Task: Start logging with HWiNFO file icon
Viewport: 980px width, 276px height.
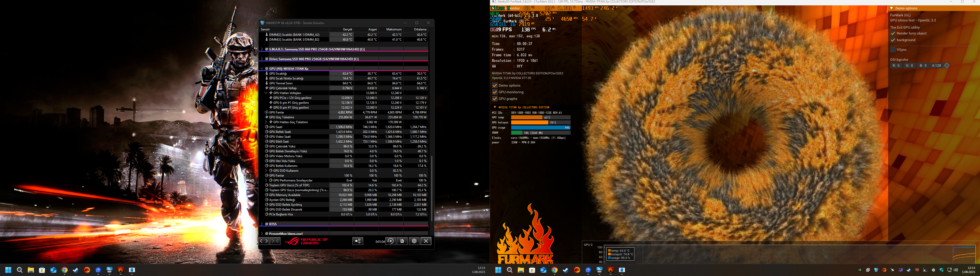Action: click(x=402, y=241)
